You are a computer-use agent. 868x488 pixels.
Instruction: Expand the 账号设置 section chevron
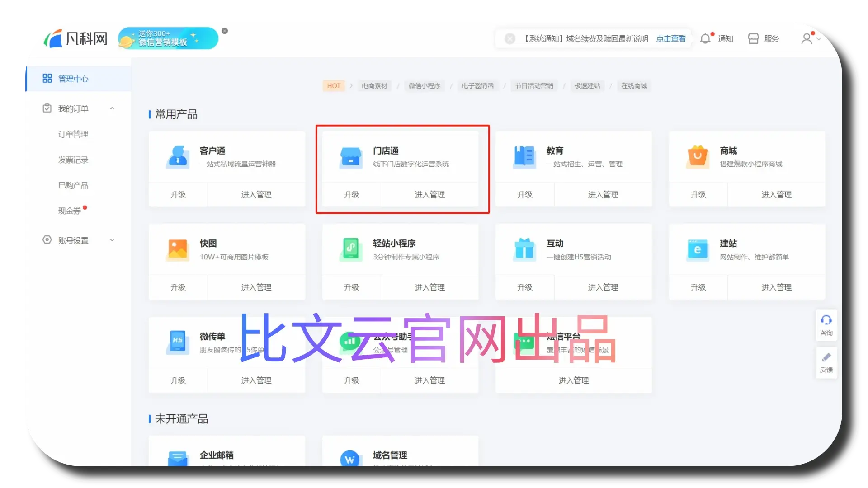coord(112,240)
